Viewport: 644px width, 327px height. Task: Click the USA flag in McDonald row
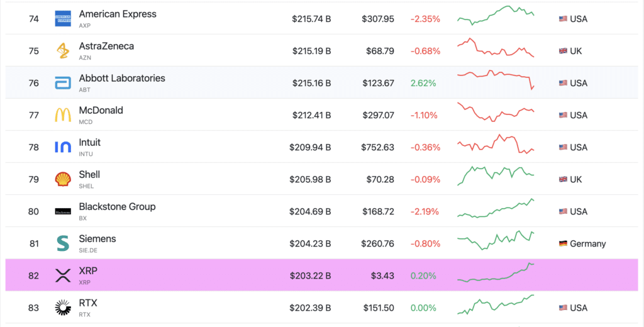(x=563, y=115)
